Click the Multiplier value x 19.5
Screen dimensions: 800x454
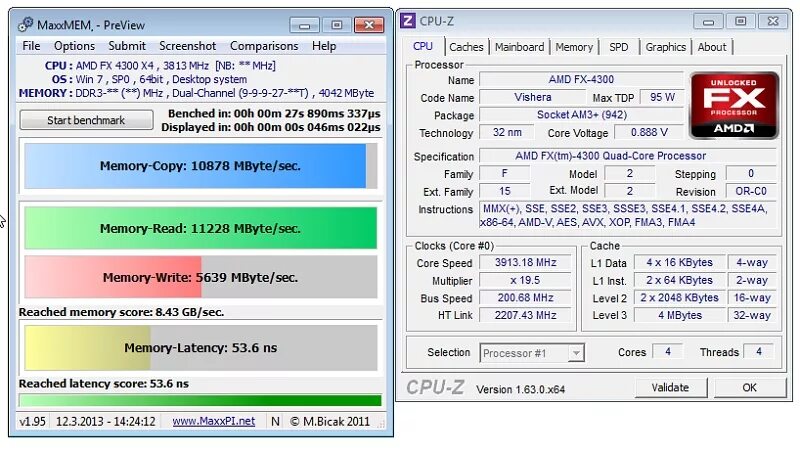525,280
